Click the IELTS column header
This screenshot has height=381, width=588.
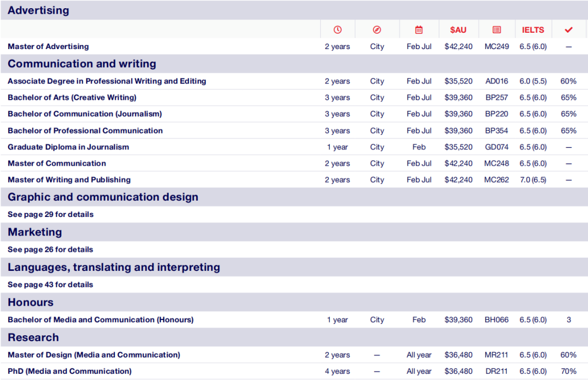click(533, 30)
